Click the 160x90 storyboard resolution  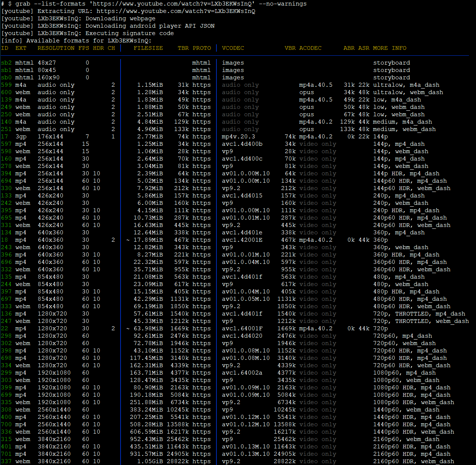[49, 77]
